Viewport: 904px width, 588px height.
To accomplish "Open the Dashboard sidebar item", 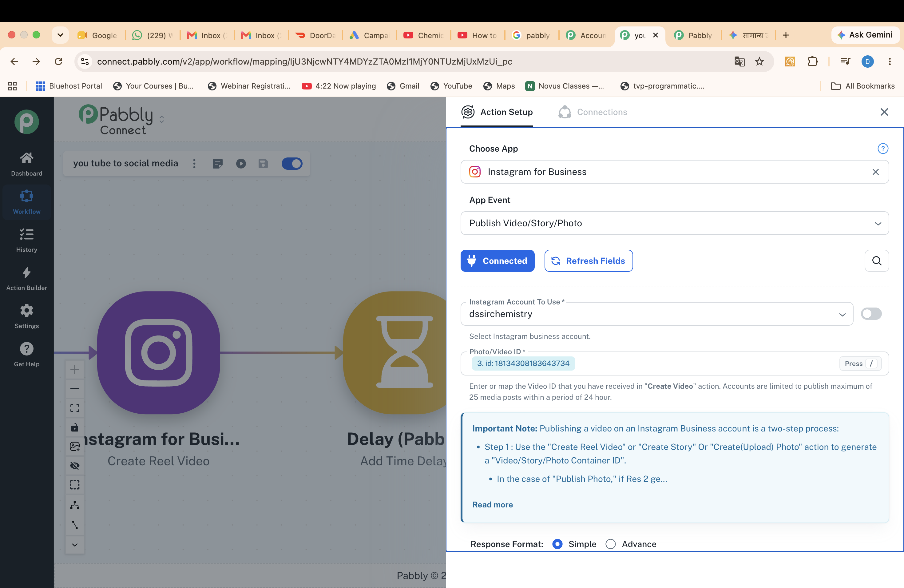I will click(x=26, y=164).
